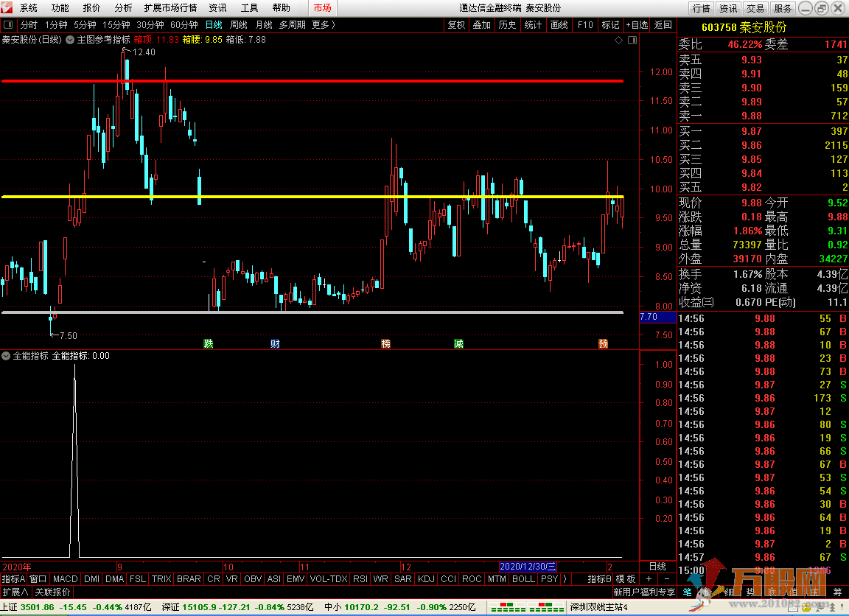The height and width of the screenshot is (616, 849).
Task: Click the diamond icon above the chart
Action: tap(618, 40)
